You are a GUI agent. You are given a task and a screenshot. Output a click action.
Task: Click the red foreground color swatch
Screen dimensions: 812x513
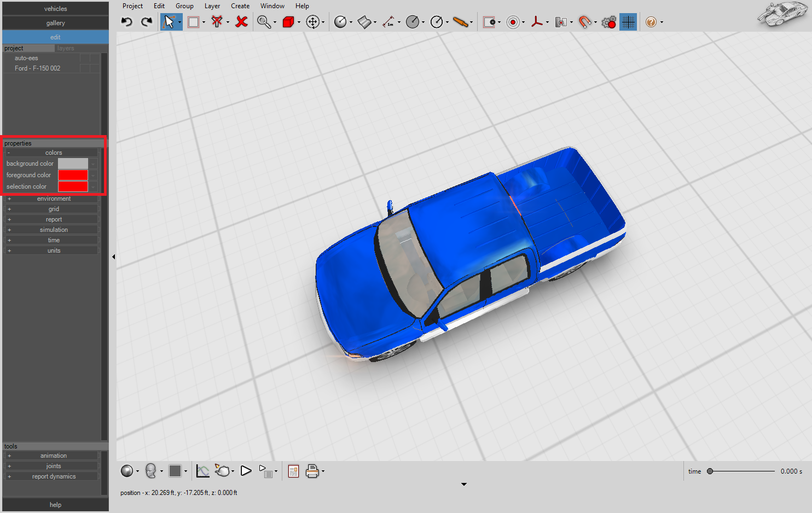(x=73, y=175)
